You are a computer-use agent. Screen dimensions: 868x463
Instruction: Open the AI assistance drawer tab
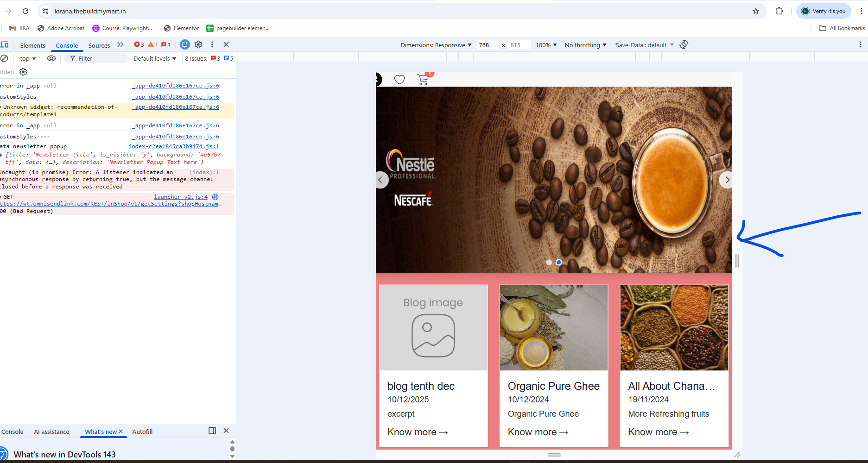51,432
